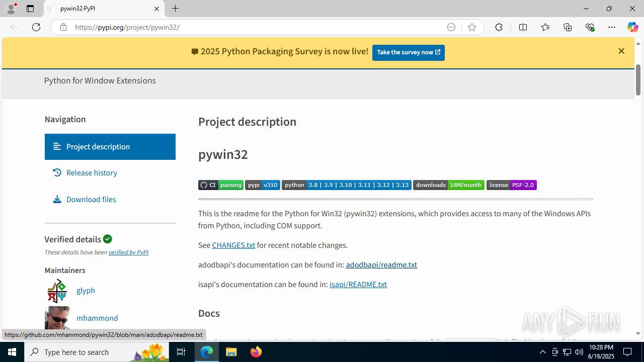Open the Windows Start menu
Screen dimensions: 644x362
pos(12,352)
